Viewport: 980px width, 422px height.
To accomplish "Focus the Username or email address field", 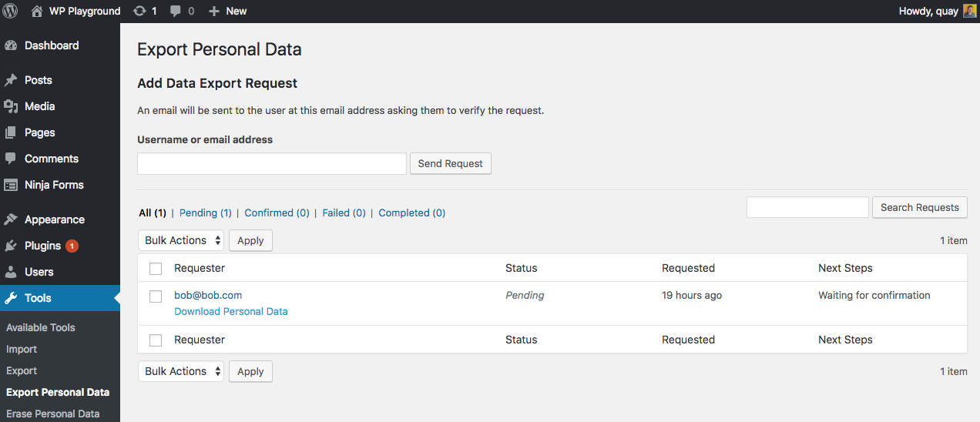I will tap(271, 163).
